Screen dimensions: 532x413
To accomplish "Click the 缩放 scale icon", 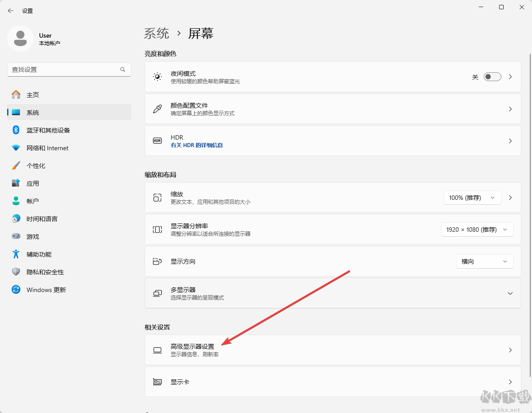I will click(x=157, y=197).
